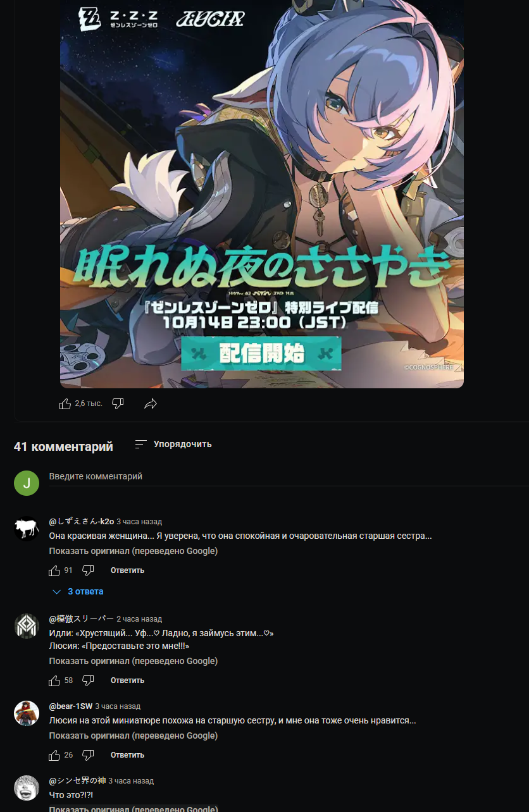Reply to @bear-1SW comment

click(x=127, y=755)
